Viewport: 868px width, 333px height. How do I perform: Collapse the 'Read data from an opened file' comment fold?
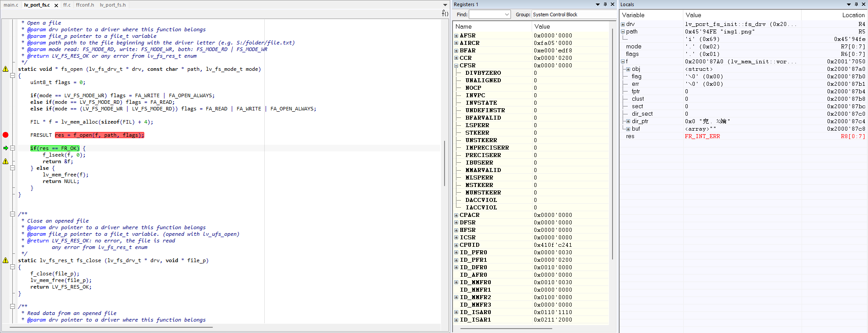(13, 307)
